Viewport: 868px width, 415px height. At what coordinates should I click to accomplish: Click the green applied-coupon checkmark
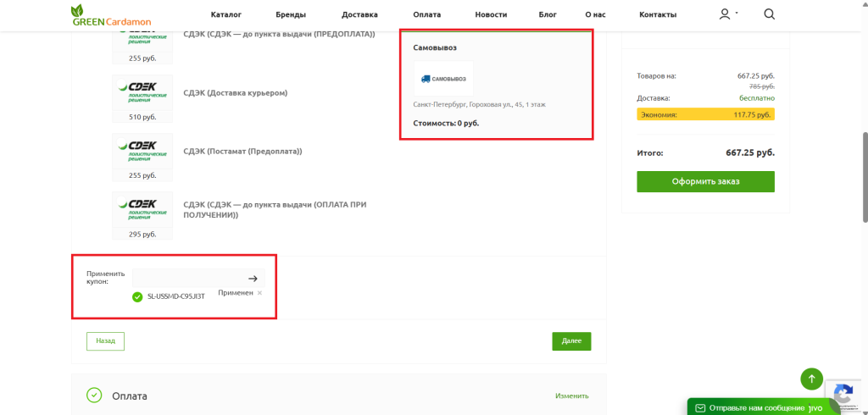pos(137,297)
